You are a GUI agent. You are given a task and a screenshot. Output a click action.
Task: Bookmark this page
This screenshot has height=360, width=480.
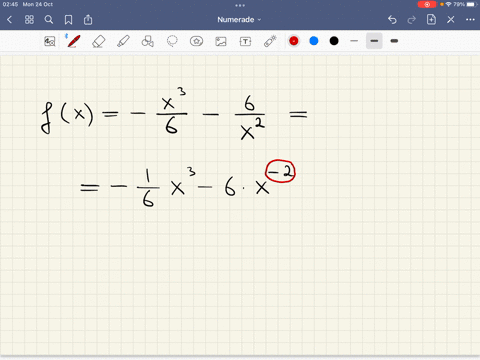click(x=68, y=20)
